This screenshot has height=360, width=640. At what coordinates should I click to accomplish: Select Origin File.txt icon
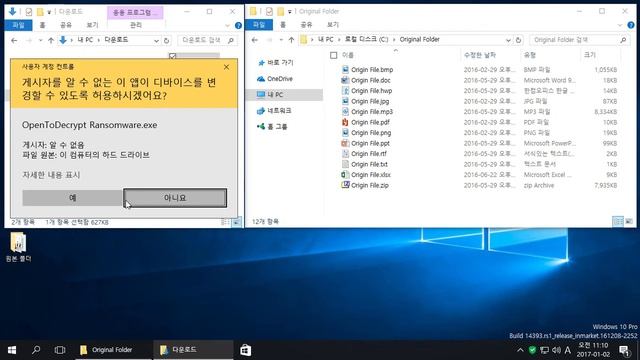pos(345,164)
